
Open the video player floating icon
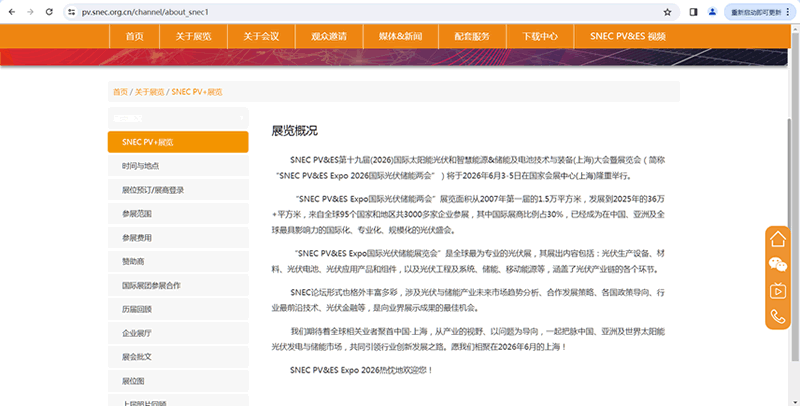(778, 290)
